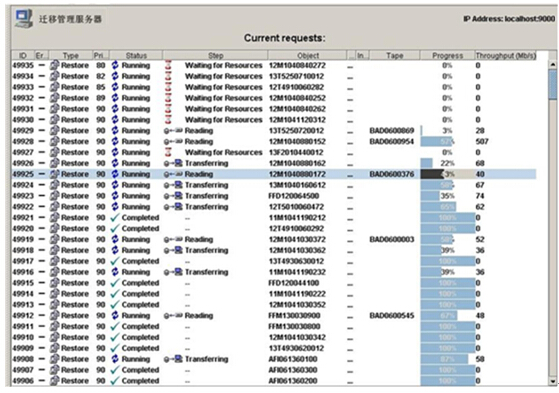Click Running status icon in row 49908

(115, 359)
